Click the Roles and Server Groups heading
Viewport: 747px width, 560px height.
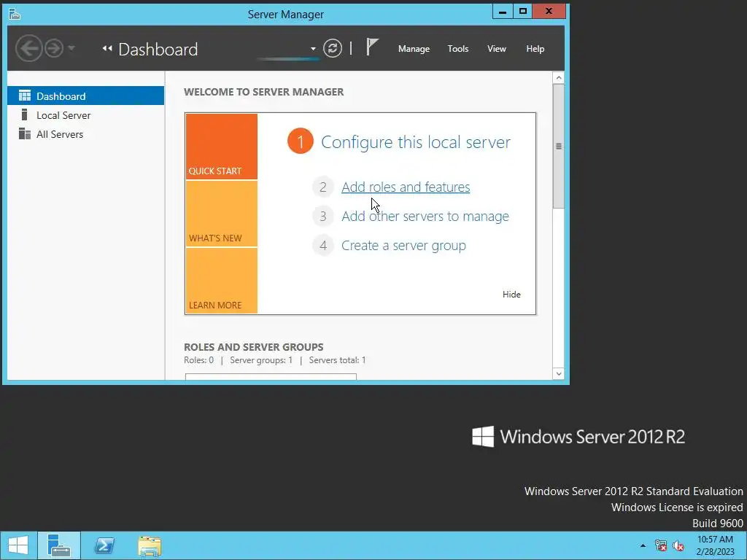pos(253,346)
